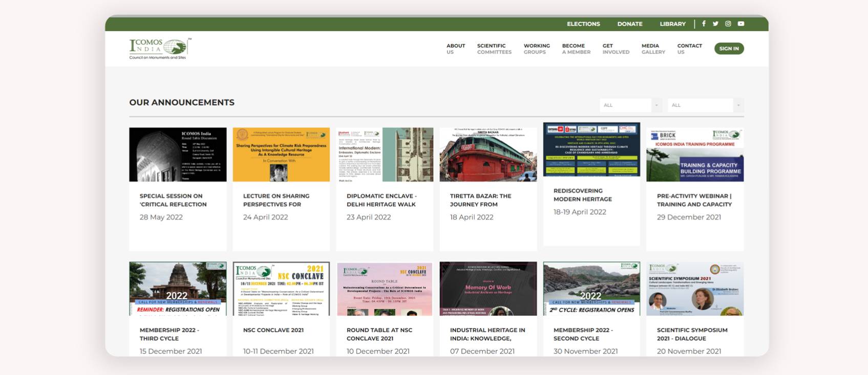
Task: Open the Get Involved menu
Action: pos(616,49)
